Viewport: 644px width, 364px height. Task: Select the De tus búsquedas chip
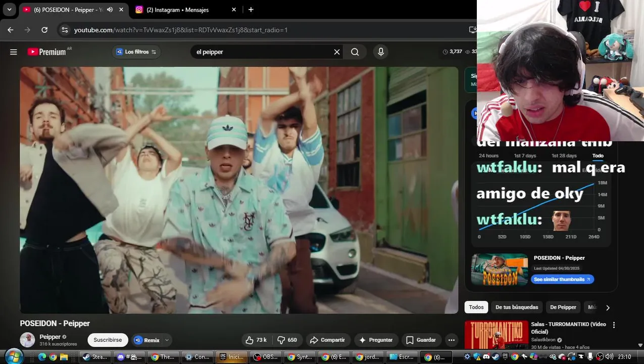click(517, 307)
